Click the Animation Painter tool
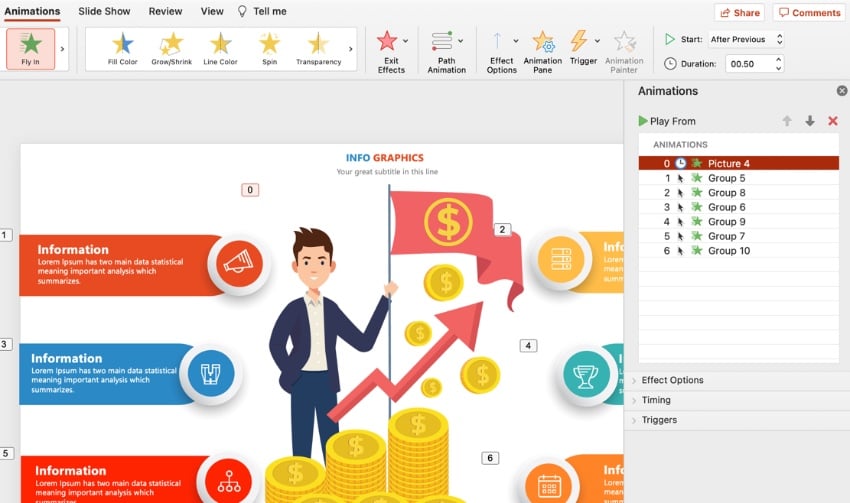The width and height of the screenshot is (850, 503). pyautogui.click(x=624, y=52)
